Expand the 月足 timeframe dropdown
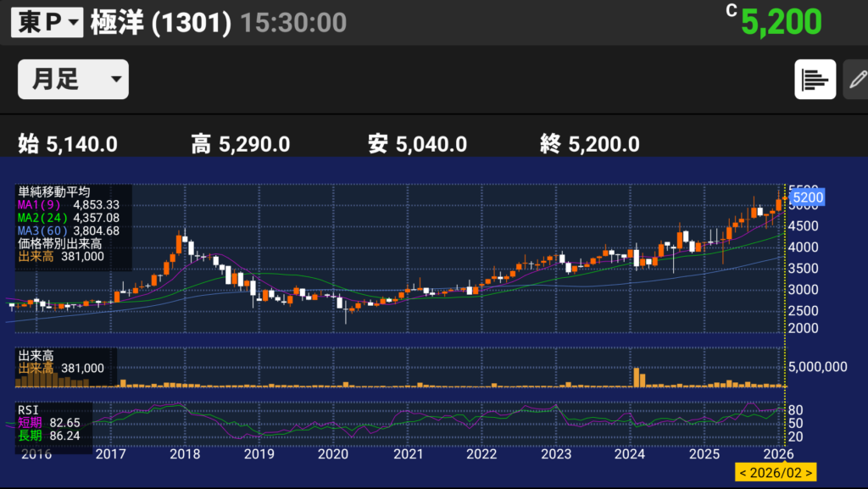Screen dimensions: 868x489 pos(73,80)
